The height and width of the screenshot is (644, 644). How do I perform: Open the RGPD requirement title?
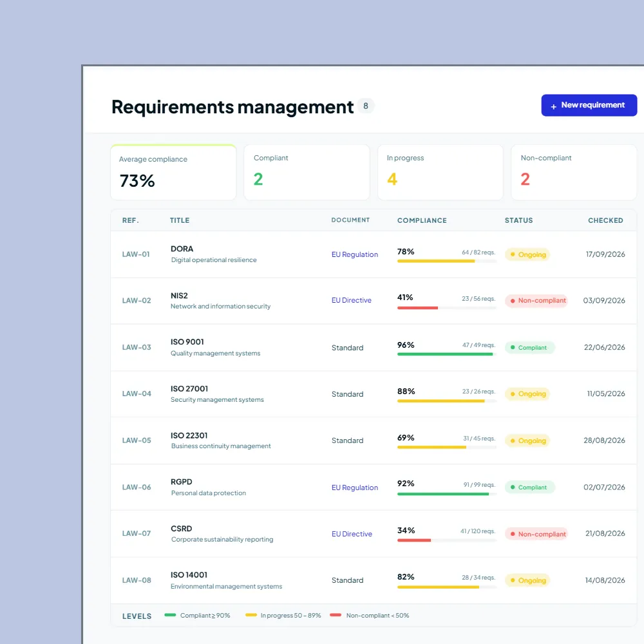(x=182, y=482)
